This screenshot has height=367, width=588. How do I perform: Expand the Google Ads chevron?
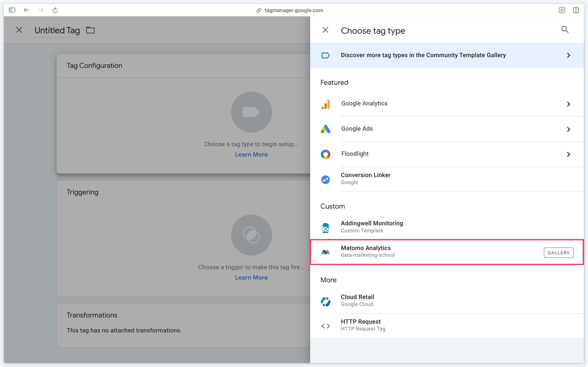coord(568,129)
